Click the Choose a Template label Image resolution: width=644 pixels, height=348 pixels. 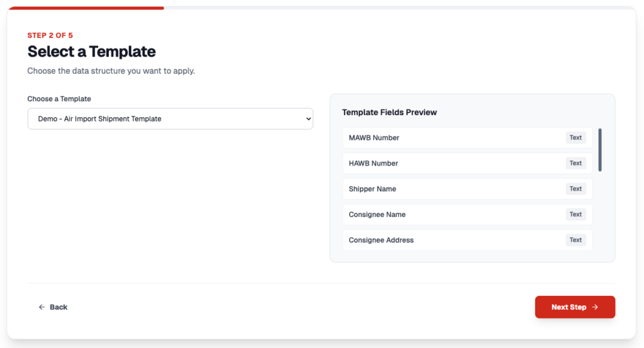59,99
